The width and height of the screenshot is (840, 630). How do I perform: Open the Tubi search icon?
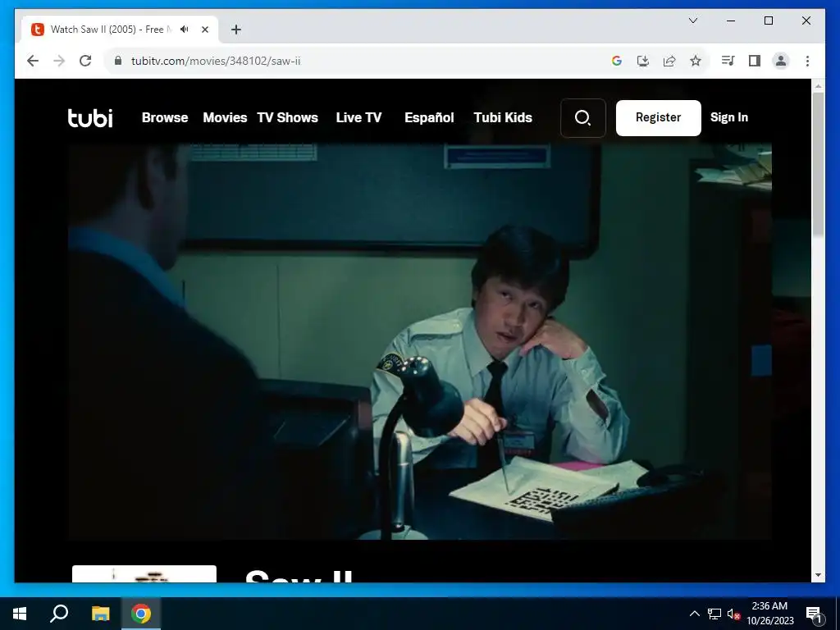pos(583,118)
